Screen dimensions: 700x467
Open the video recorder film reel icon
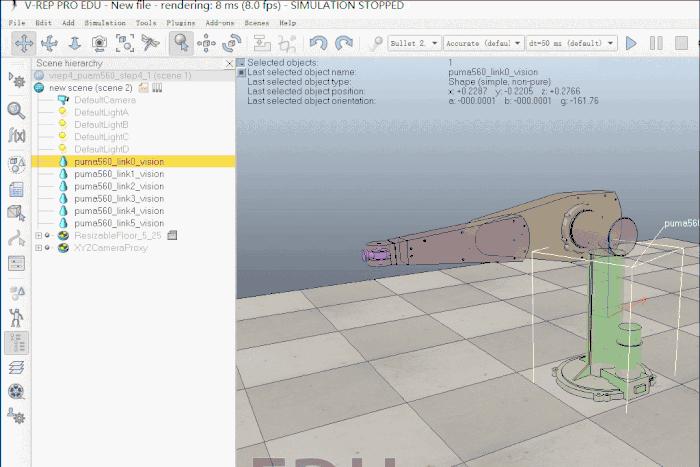(16, 392)
